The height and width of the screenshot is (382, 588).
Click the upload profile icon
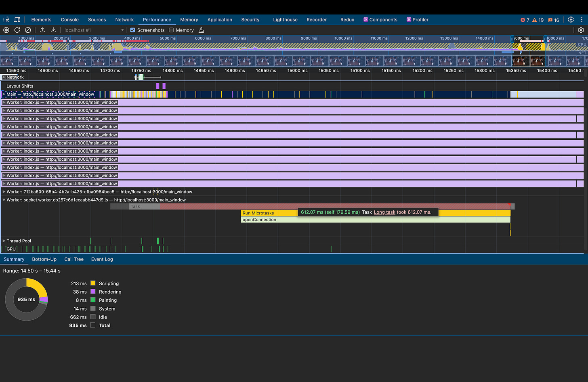(x=42, y=30)
